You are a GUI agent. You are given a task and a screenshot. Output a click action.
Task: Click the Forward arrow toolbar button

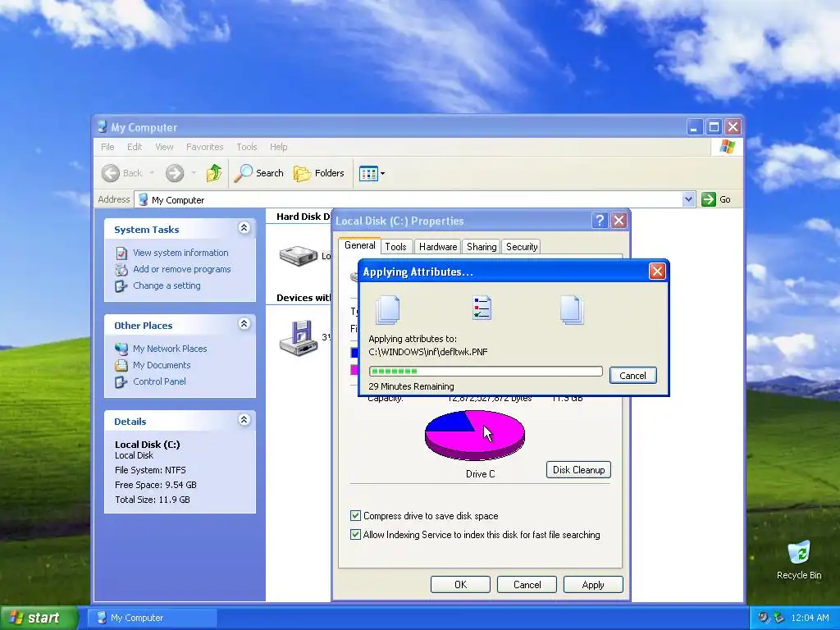click(x=175, y=173)
